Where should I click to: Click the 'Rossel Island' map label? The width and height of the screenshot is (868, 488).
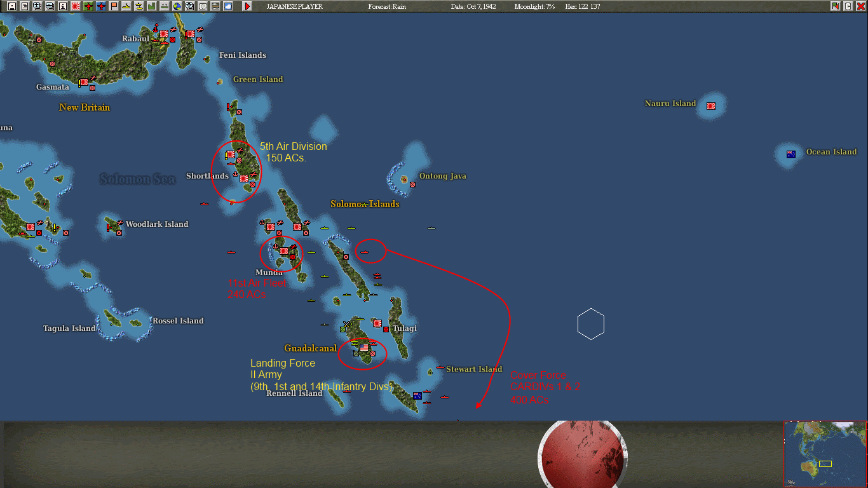(178, 321)
